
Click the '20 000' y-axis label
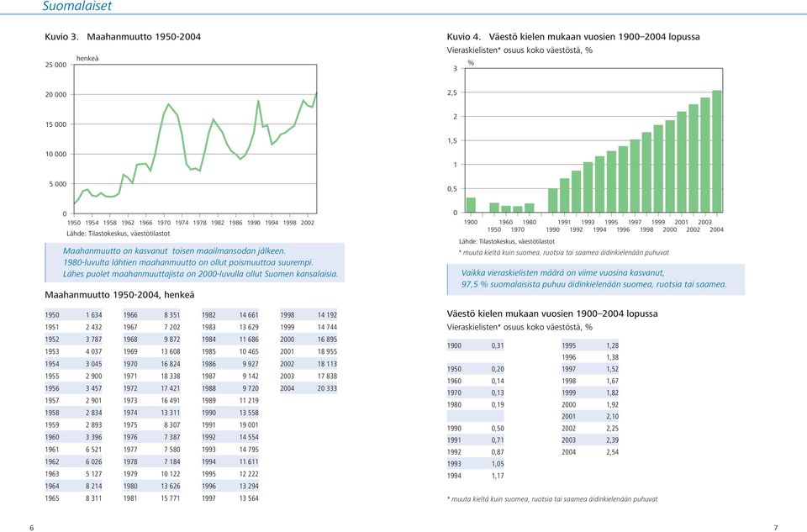[55, 95]
